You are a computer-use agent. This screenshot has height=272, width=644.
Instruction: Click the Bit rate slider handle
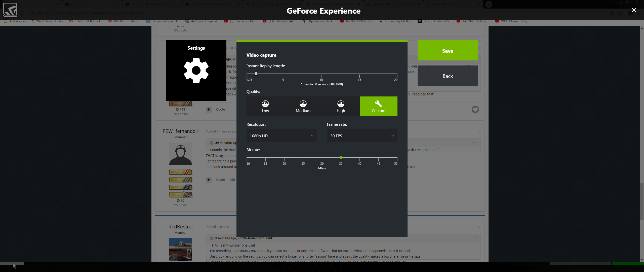tap(341, 158)
